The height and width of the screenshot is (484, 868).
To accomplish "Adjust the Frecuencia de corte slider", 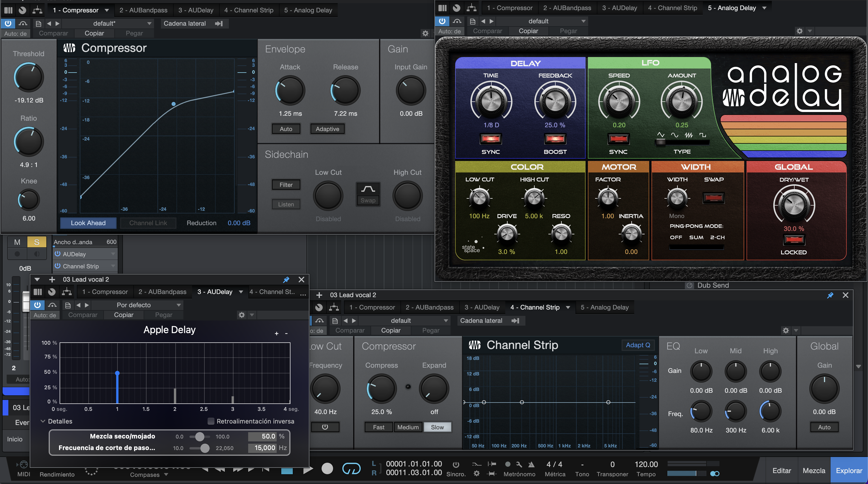I will tap(204, 448).
